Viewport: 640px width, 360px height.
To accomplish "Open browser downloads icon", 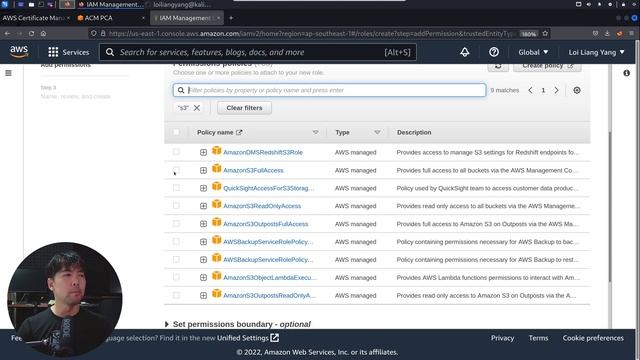I will [607, 33].
